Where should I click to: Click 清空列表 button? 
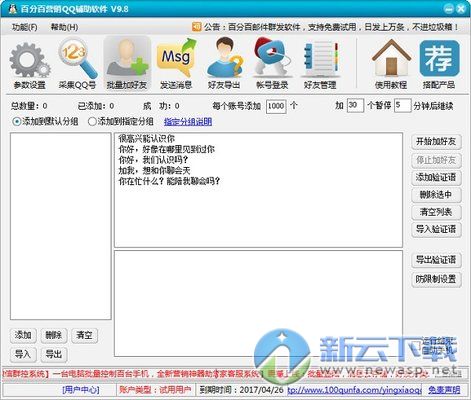click(436, 212)
